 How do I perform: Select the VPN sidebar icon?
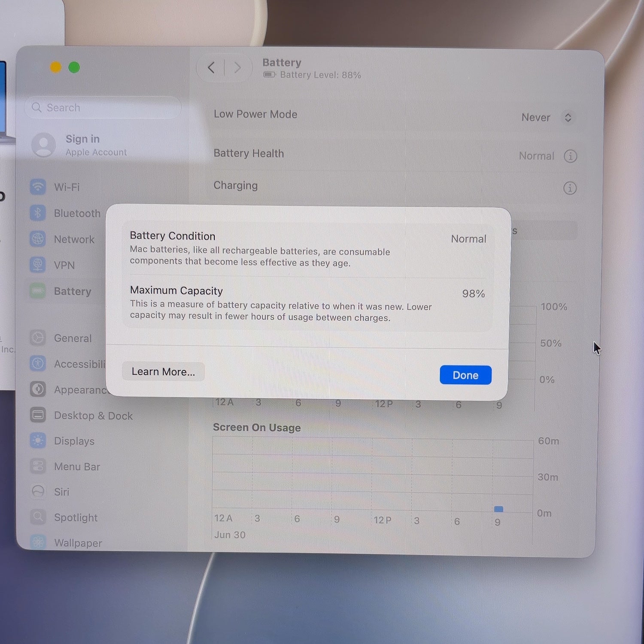tap(38, 265)
